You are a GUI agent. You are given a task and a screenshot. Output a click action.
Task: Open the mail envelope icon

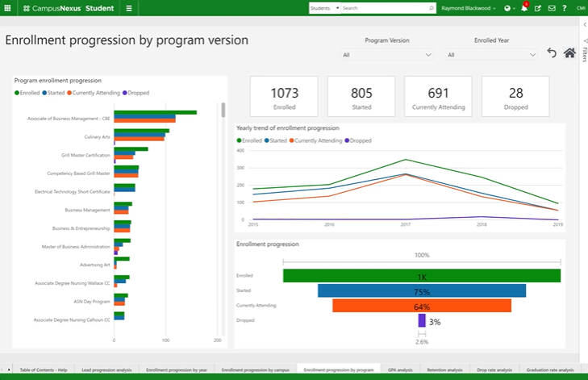point(552,8)
